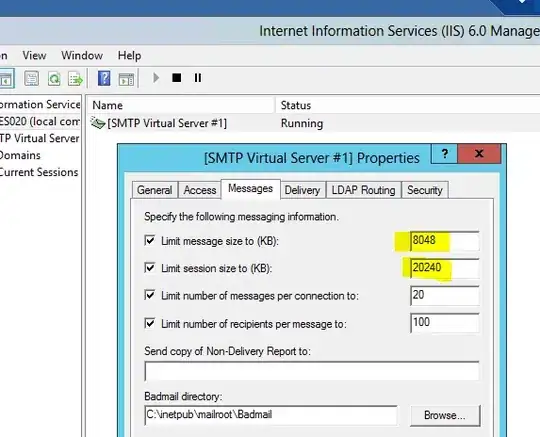
Task: Open Properties via the toolbar sheet icon
Action: coord(31,79)
